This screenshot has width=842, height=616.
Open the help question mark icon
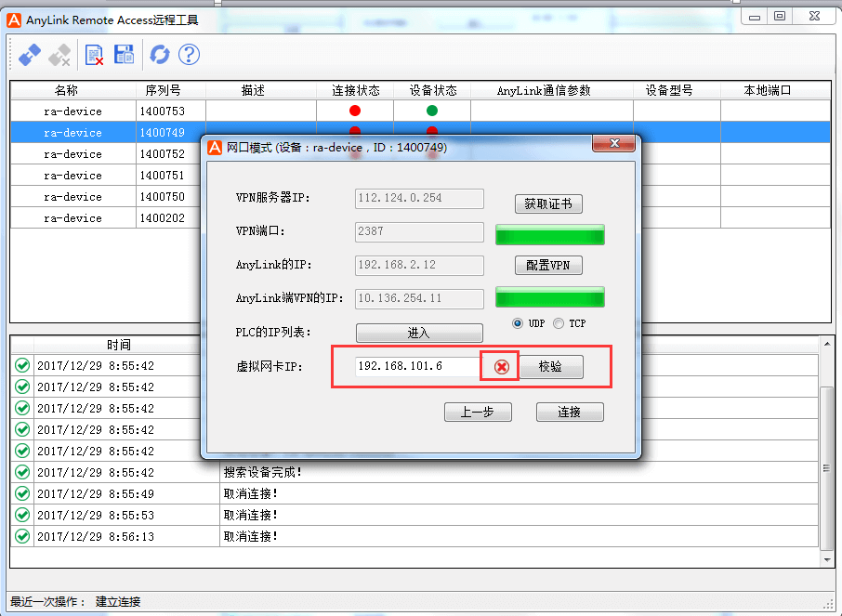coord(189,55)
